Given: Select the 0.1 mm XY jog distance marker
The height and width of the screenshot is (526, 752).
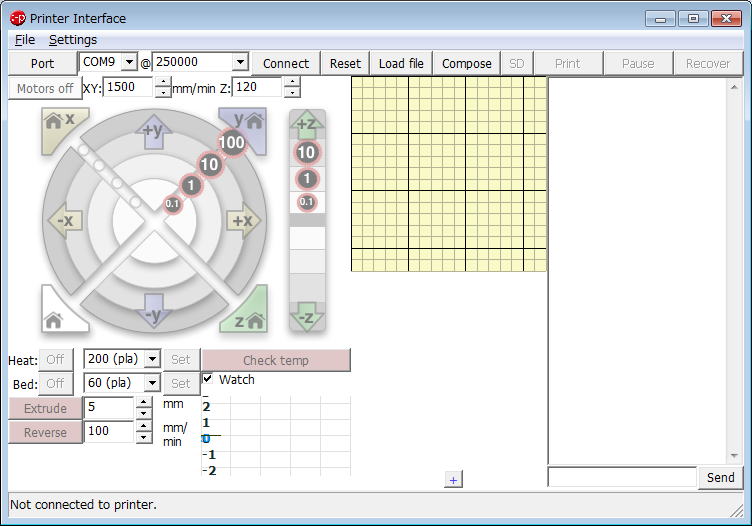Looking at the screenshot, I should pyautogui.click(x=172, y=204).
